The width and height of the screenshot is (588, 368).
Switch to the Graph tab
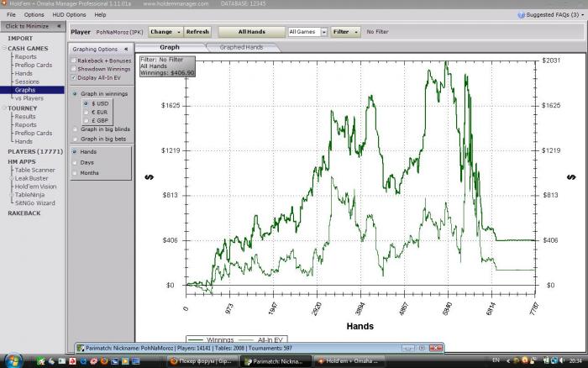pyautogui.click(x=170, y=47)
